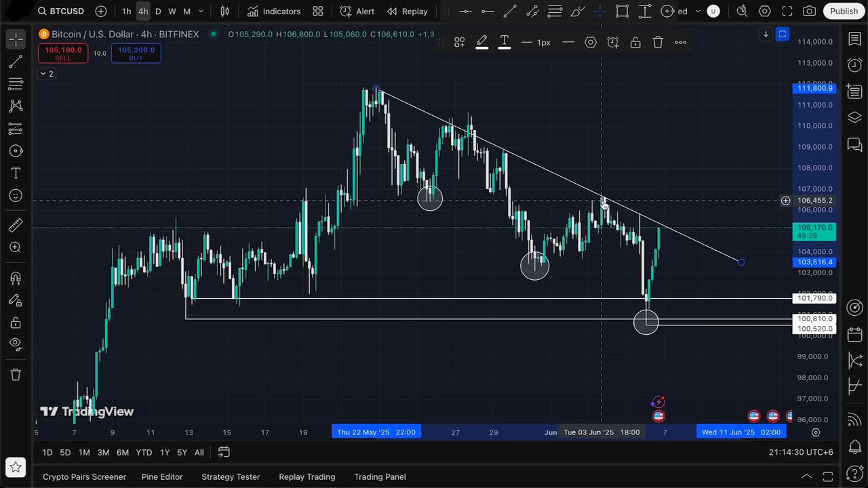868x488 pixels.
Task: Select the horizontal line favorite tool
Action: pyautogui.click(x=465, y=11)
